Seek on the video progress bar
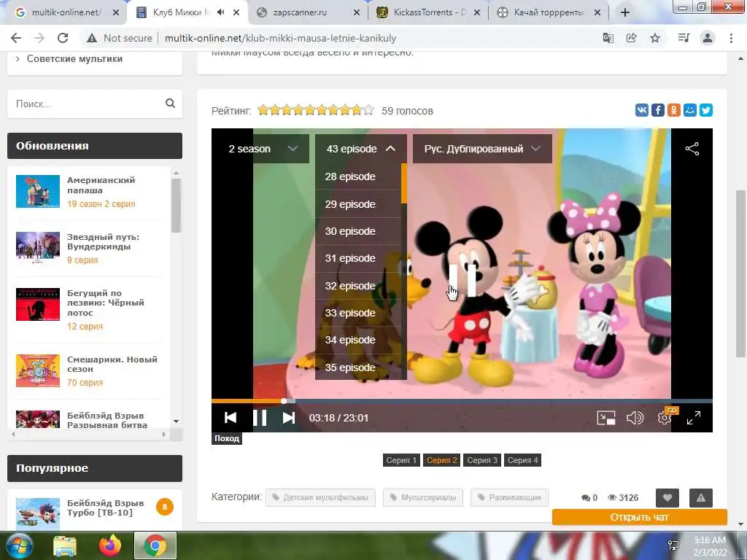Image resolution: width=747 pixels, height=560 pixels. click(x=462, y=402)
